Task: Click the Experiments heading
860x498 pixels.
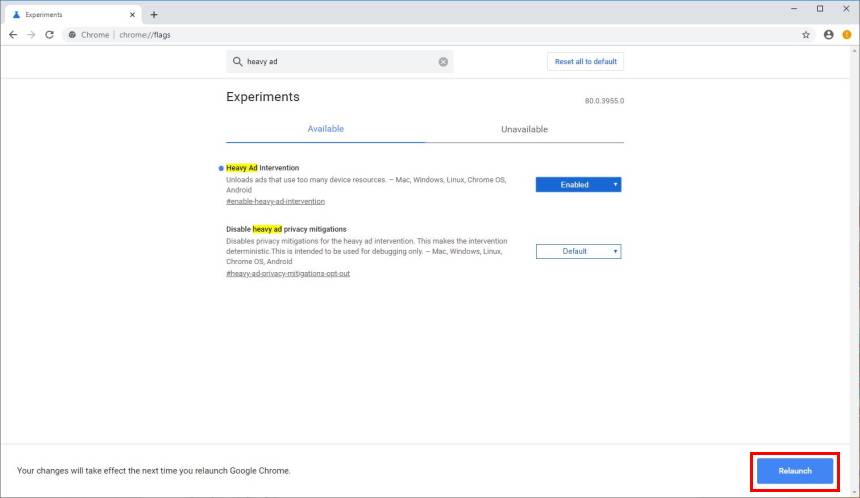Action: click(263, 97)
